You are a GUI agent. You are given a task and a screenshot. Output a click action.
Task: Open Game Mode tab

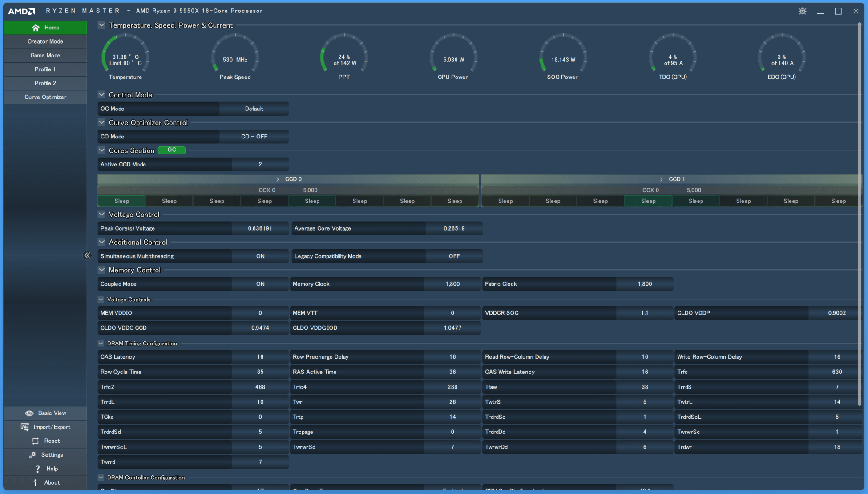pyautogui.click(x=45, y=55)
